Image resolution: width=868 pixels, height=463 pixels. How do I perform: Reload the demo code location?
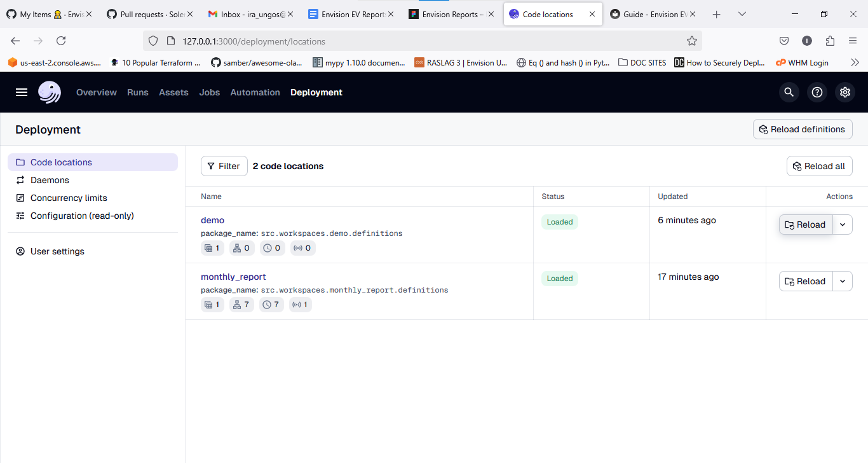point(806,225)
